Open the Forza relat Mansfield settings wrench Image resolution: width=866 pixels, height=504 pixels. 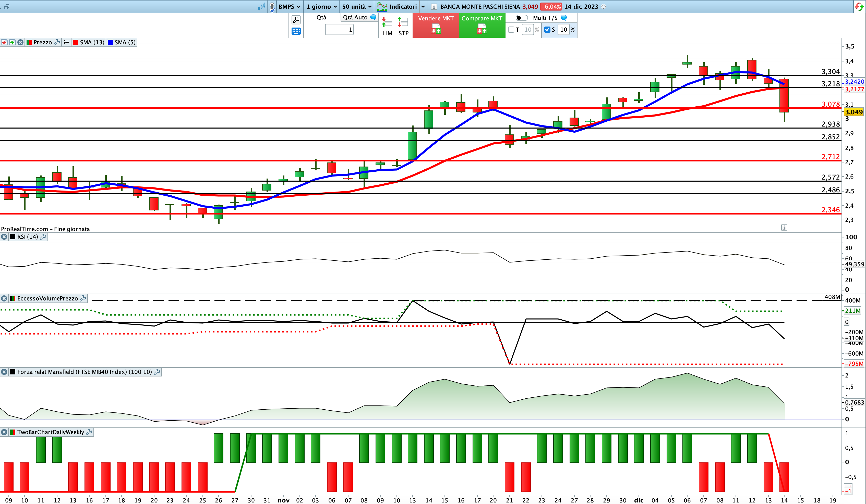(x=157, y=372)
